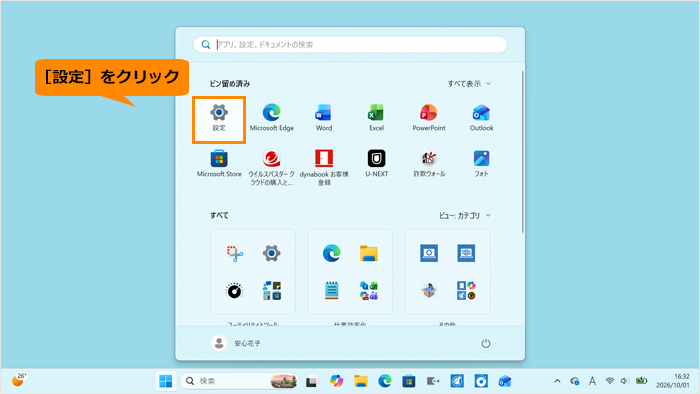Viewport: 700px width, 394px height.
Task: Open the blue laptop-gear app in その他 category
Action: [429, 253]
